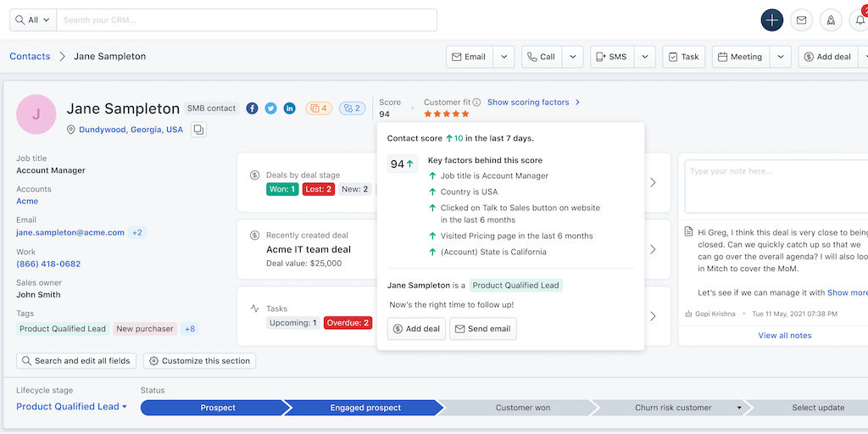Screen dimensions: 868x434
Task: Open the All search filter dropdown
Action: tap(33, 19)
